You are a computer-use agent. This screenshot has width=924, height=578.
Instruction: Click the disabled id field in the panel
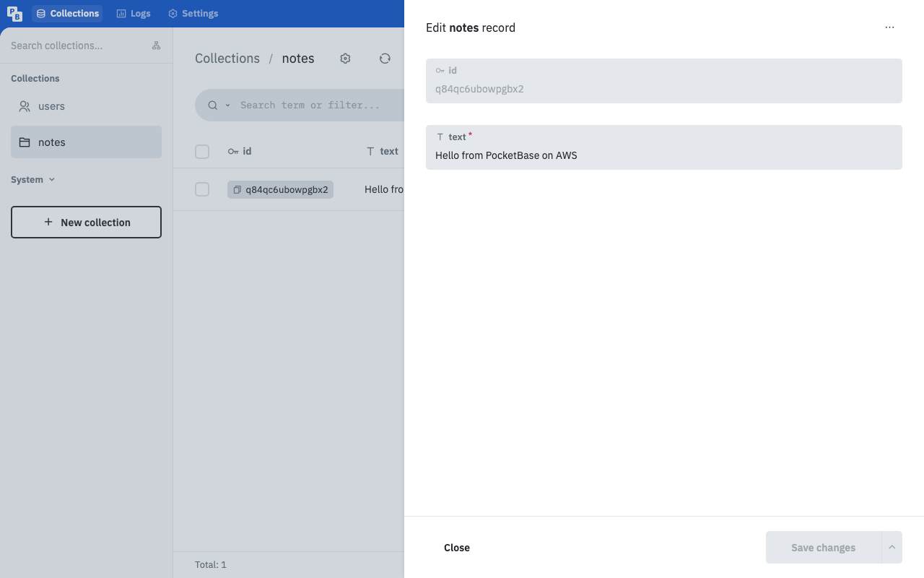click(x=664, y=81)
